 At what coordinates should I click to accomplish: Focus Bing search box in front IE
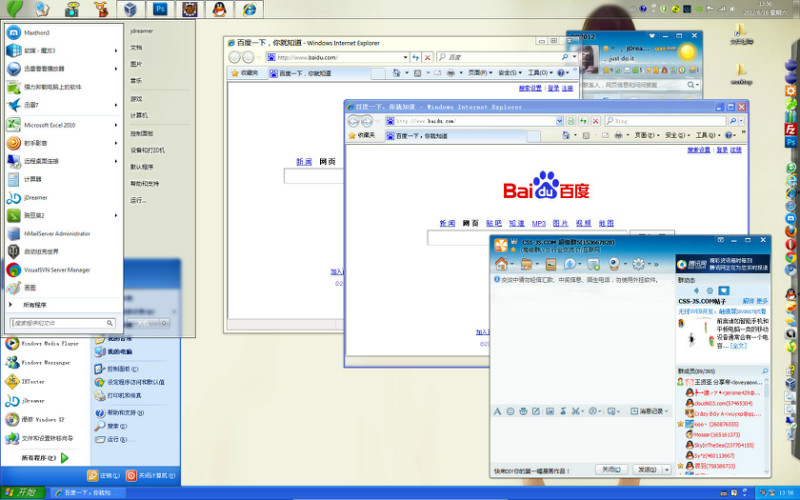coord(665,121)
